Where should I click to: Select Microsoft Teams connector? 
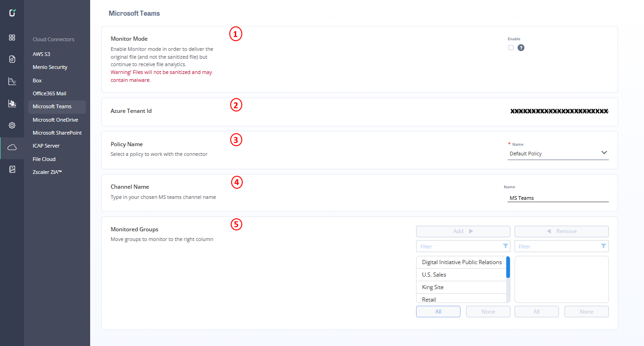pos(57,107)
